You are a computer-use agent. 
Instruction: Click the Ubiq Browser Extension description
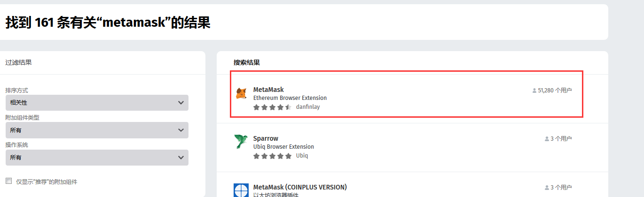pyautogui.click(x=283, y=147)
